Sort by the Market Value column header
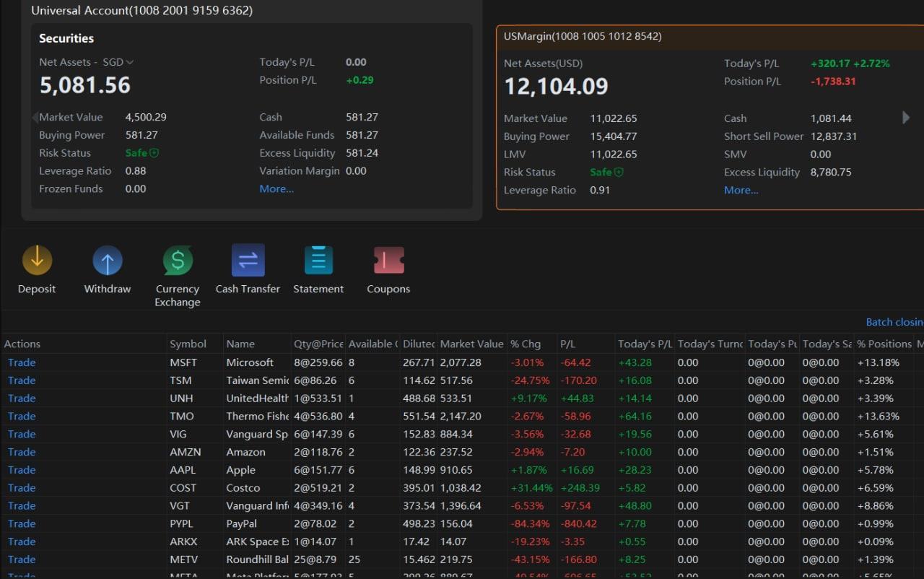Viewport: 924px width, 579px height. click(471, 344)
